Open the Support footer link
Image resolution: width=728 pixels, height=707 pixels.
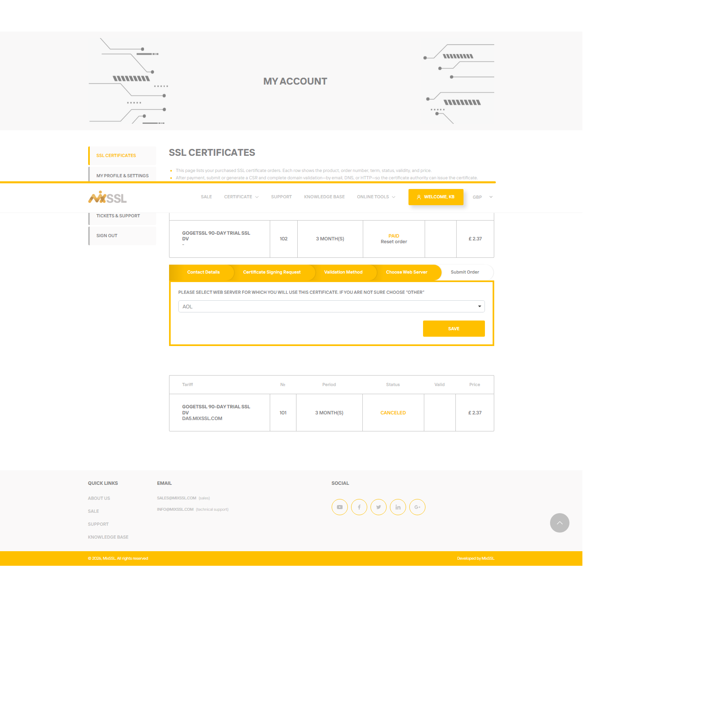(98, 524)
